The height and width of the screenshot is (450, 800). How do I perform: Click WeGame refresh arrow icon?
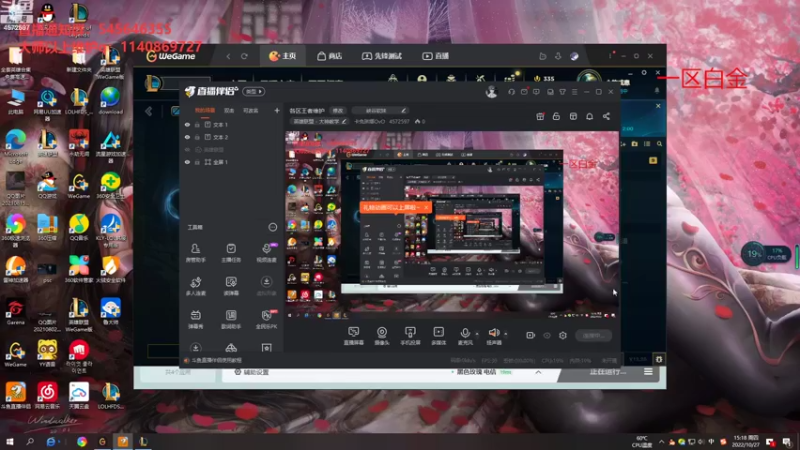(244, 56)
